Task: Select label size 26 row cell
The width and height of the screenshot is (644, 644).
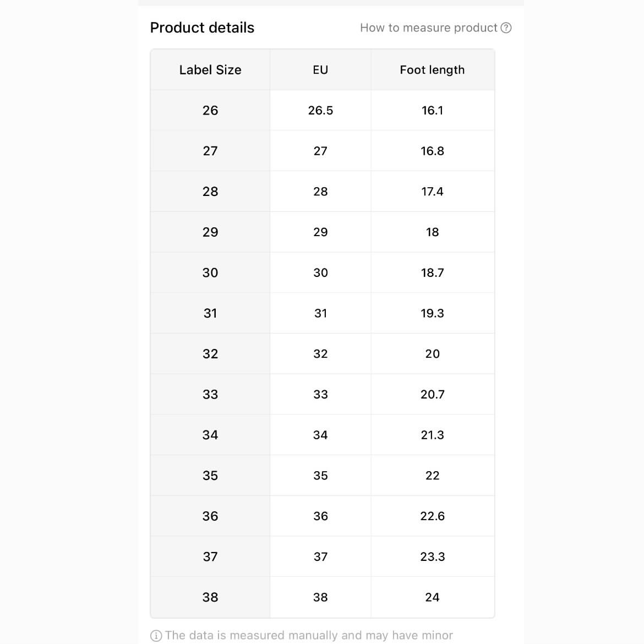Action: point(210,111)
